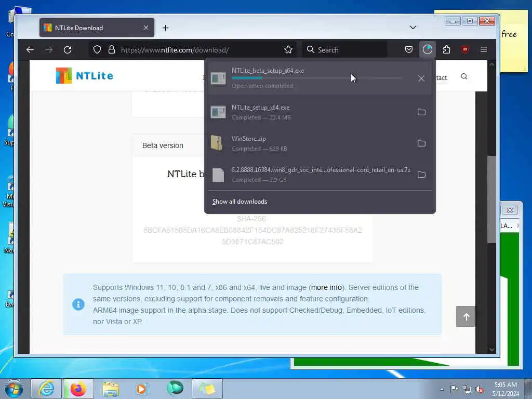
Task: Open the WinStore.zip download entry
Action: 311,143
